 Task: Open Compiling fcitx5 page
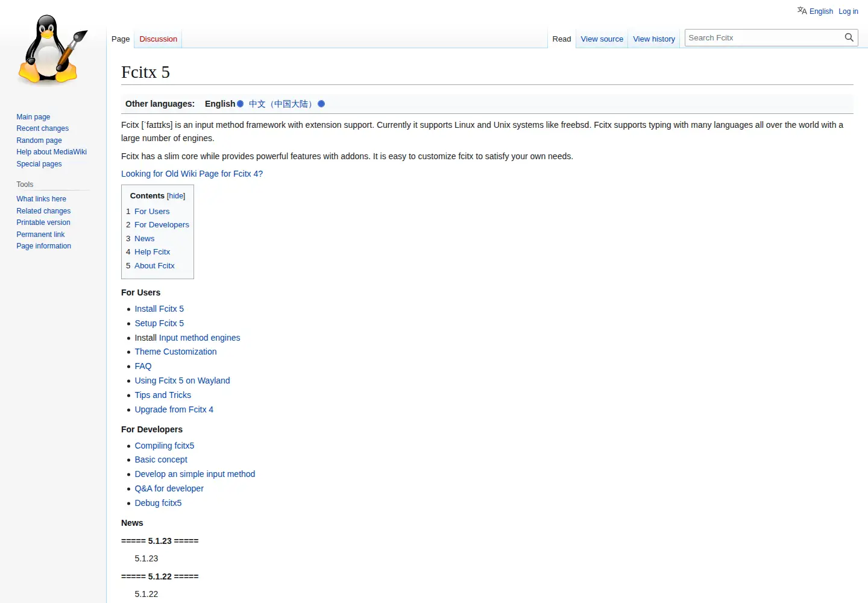coord(165,446)
